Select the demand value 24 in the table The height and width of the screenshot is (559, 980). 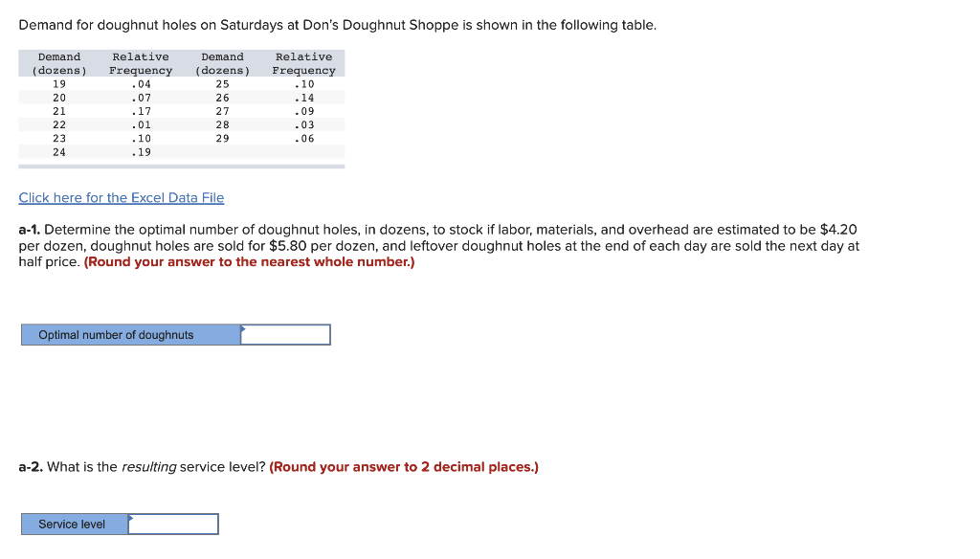pyautogui.click(x=59, y=151)
